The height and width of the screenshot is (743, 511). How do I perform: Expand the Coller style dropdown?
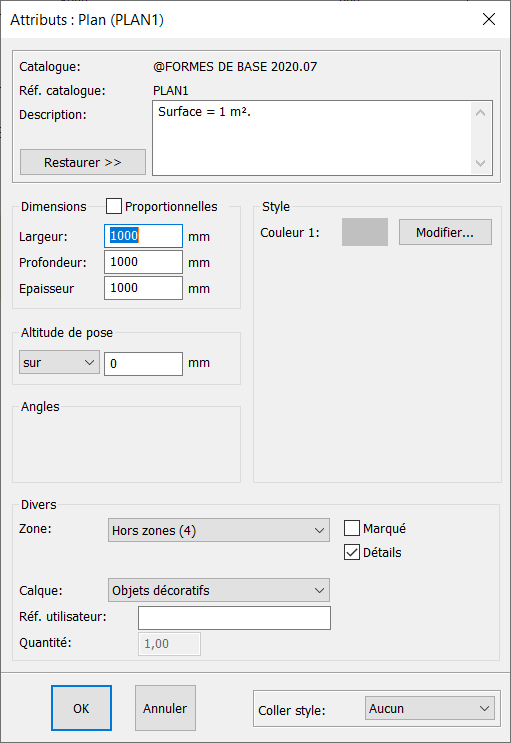(x=430, y=709)
